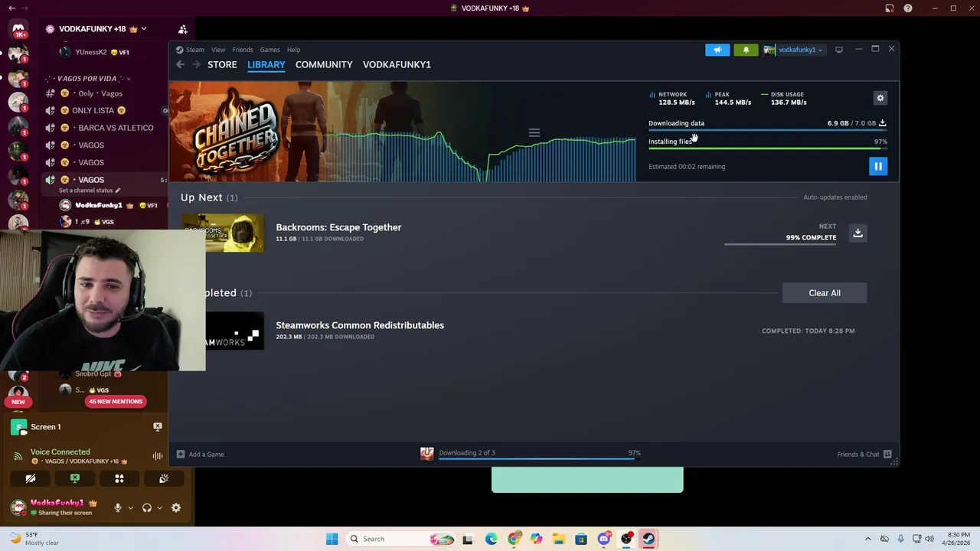Toggle Discord camera on

[x=31, y=479]
